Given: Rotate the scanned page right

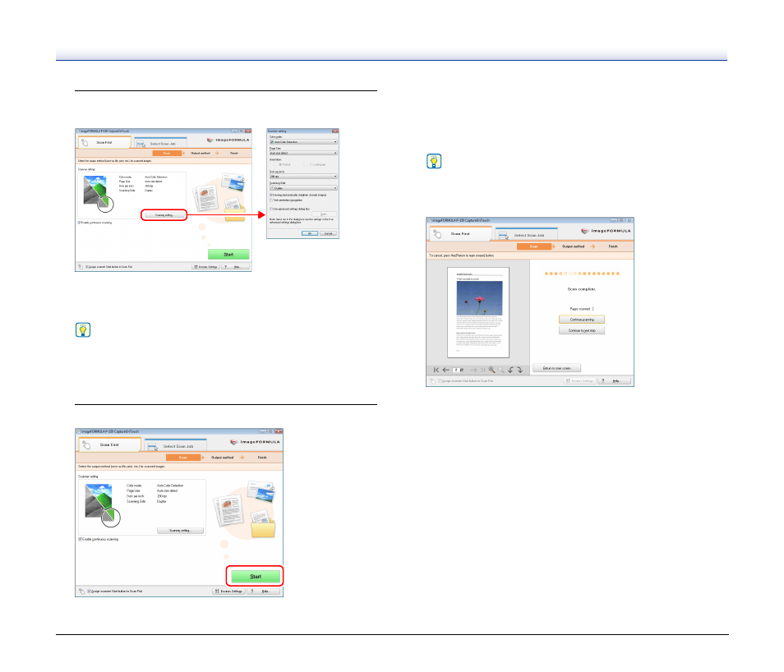Looking at the screenshot, I should [520, 370].
